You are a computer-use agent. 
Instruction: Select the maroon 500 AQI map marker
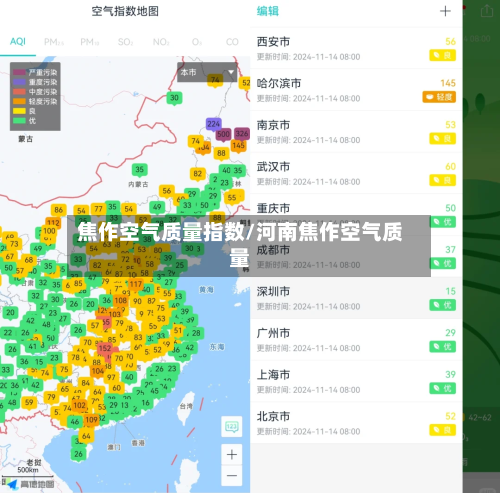click(x=223, y=135)
